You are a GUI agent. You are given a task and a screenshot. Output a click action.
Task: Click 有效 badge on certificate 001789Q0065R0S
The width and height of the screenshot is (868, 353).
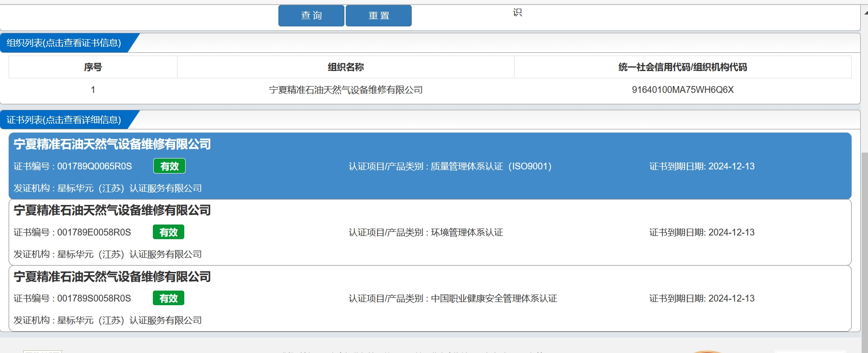(169, 166)
